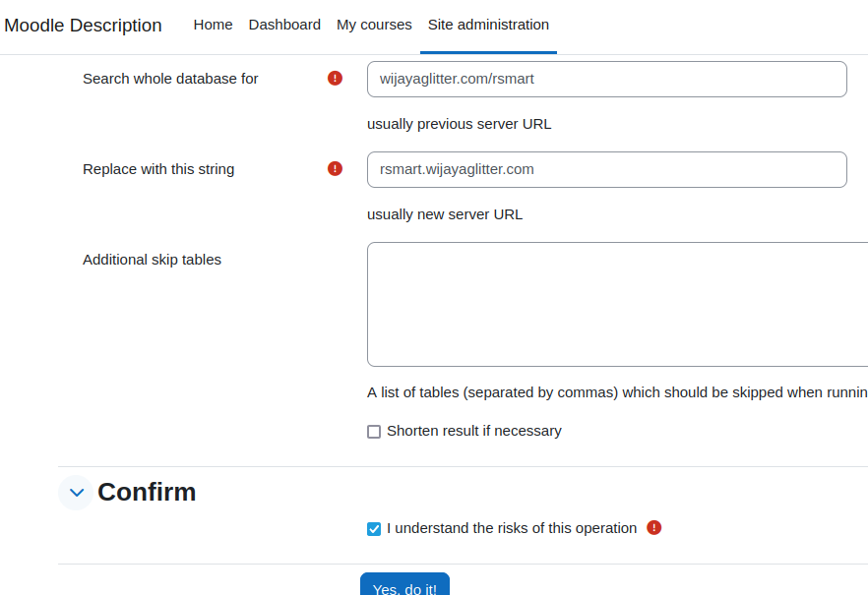Click the Replace with this string label

pyautogui.click(x=158, y=169)
